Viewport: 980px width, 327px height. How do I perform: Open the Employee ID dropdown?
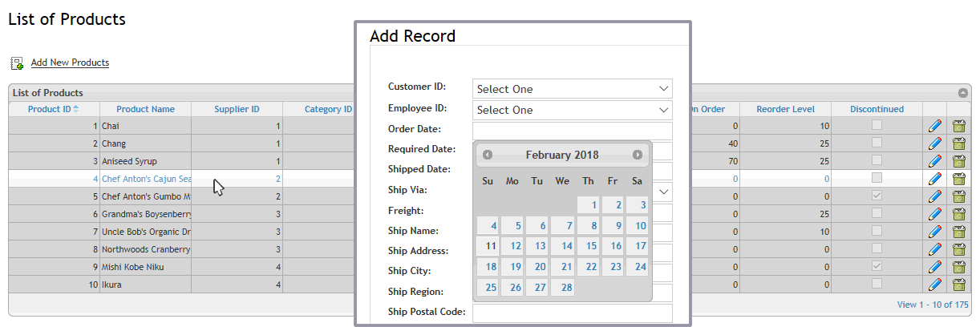point(573,110)
